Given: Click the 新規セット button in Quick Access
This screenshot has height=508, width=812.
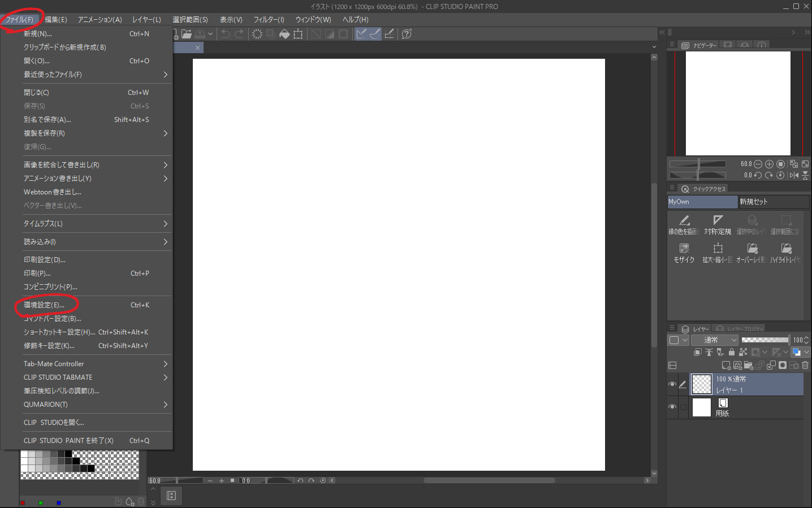Looking at the screenshot, I should click(774, 202).
